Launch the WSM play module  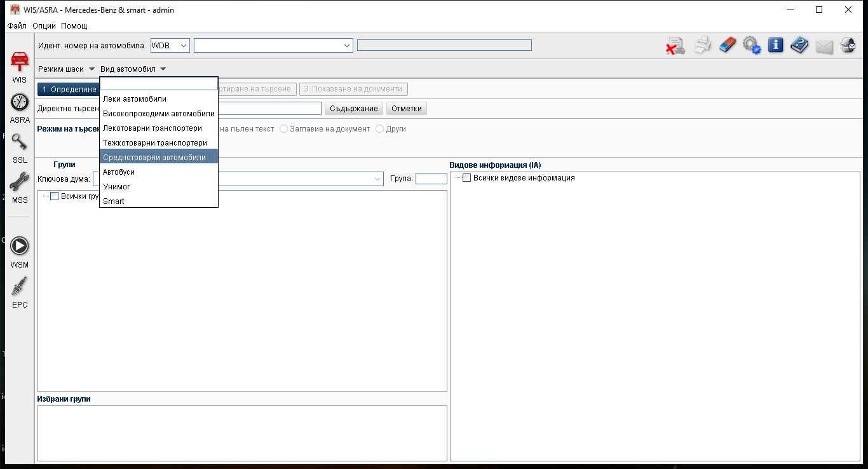(x=20, y=252)
